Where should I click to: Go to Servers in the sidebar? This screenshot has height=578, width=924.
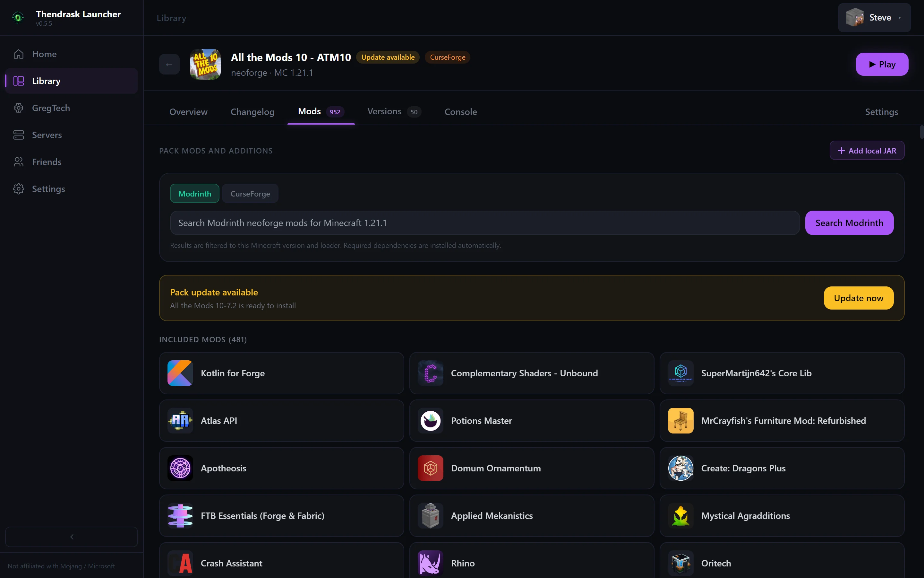pyautogui.click(x=72, y=135)
